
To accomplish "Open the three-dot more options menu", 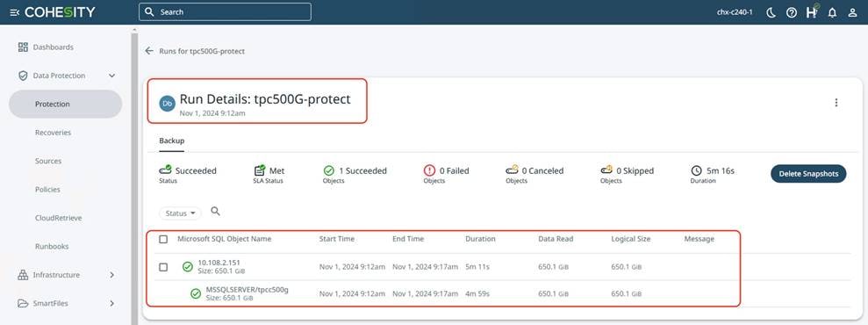I will 836,103.
